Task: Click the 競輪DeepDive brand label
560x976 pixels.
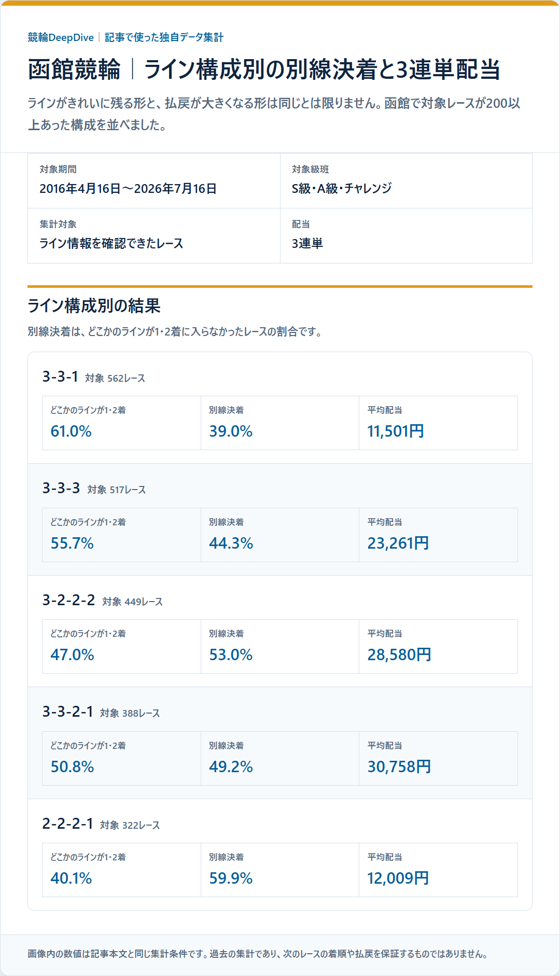Action: point(61,37)
